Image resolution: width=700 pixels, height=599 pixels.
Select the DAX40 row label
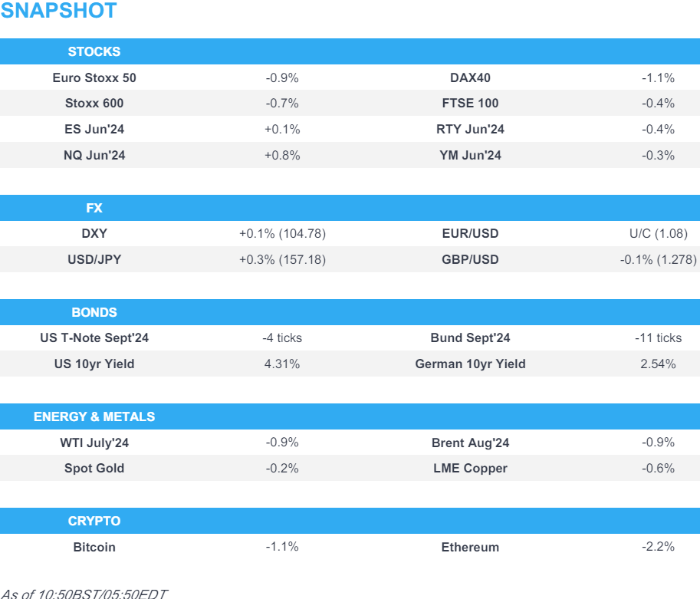[x=470, y=77]
